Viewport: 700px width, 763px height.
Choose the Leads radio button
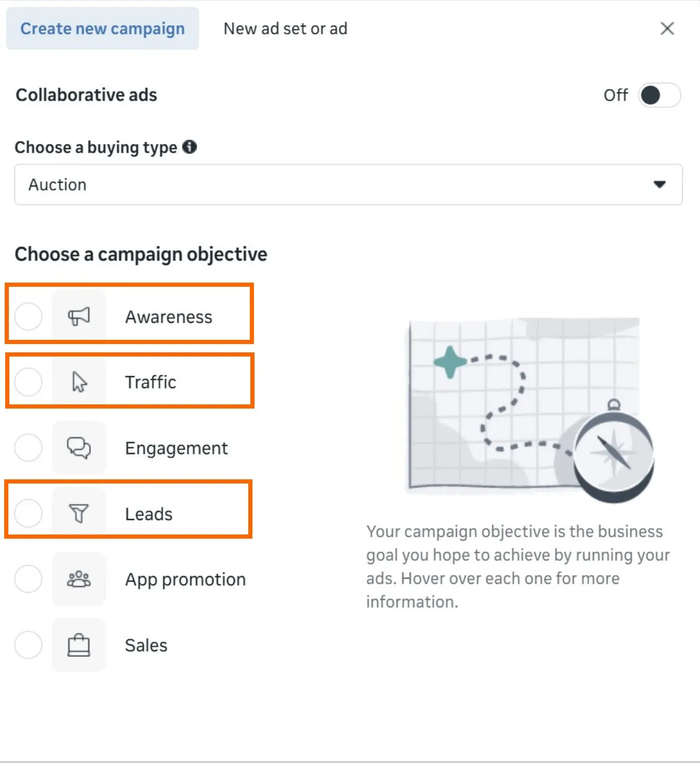point(28,514)
